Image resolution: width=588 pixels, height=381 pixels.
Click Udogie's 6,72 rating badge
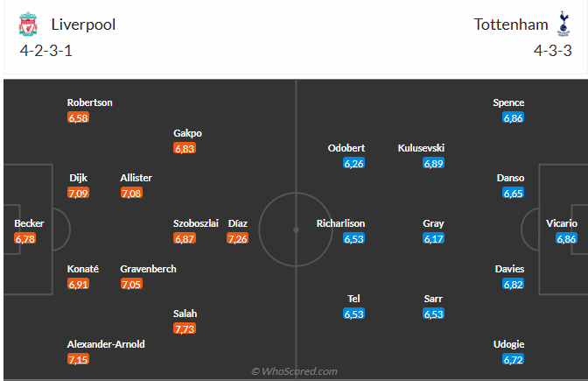(x=514, y=359)
